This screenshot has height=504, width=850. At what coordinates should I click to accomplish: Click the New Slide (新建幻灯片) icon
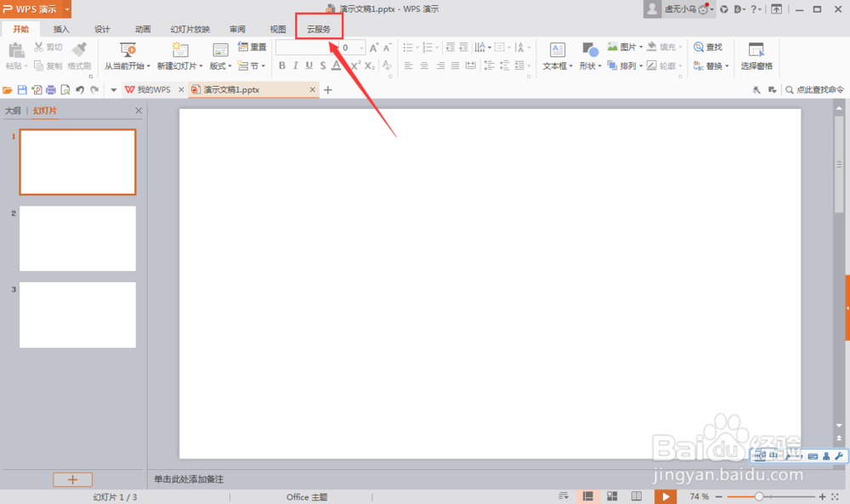coord(179,50)
